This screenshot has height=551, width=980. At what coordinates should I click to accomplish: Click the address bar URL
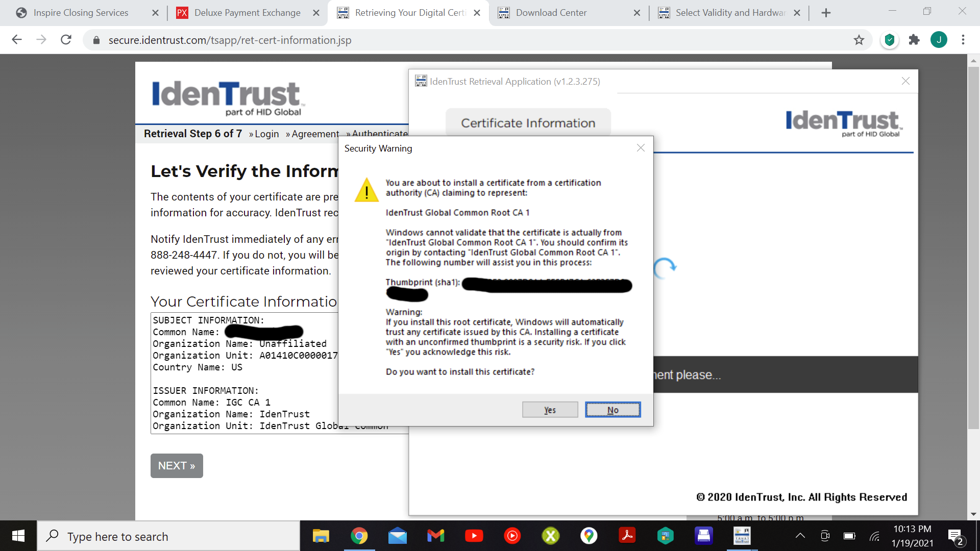(230, 40)
